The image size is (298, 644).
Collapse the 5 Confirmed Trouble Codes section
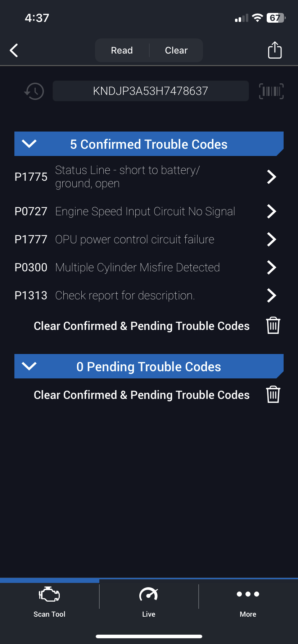29,144
